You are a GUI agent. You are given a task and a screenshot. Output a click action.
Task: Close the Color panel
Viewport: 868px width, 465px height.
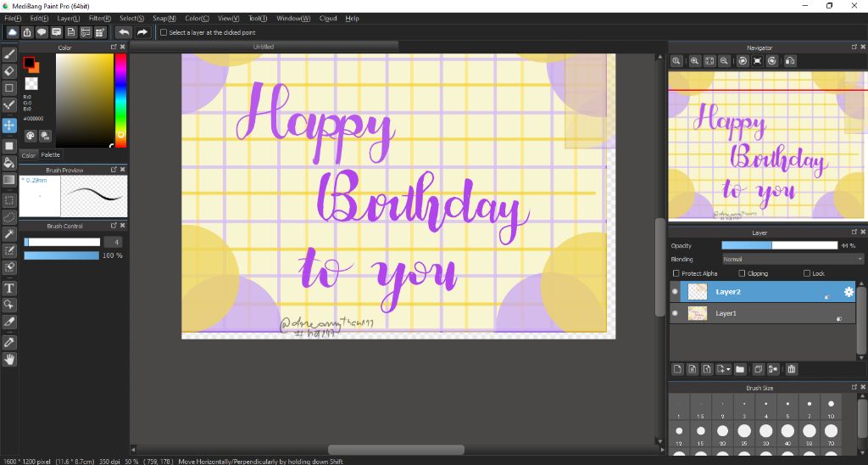point(122,48)
